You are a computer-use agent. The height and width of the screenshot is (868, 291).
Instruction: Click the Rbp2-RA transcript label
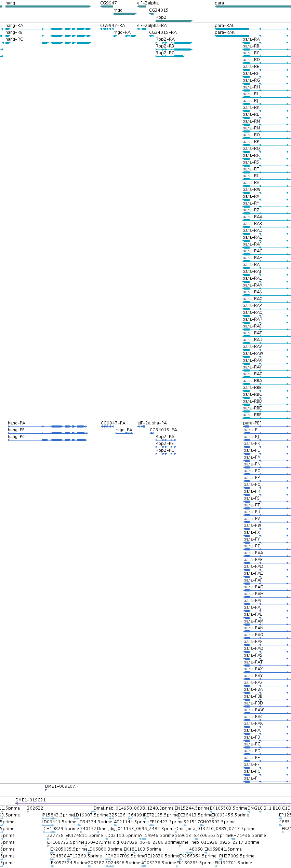[x=165, y=39]
